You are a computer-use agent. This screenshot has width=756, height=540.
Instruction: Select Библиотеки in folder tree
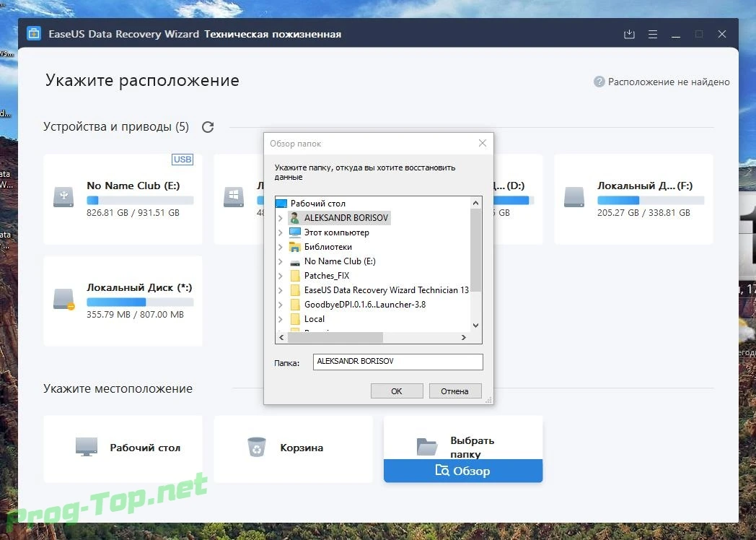point(328,247)
